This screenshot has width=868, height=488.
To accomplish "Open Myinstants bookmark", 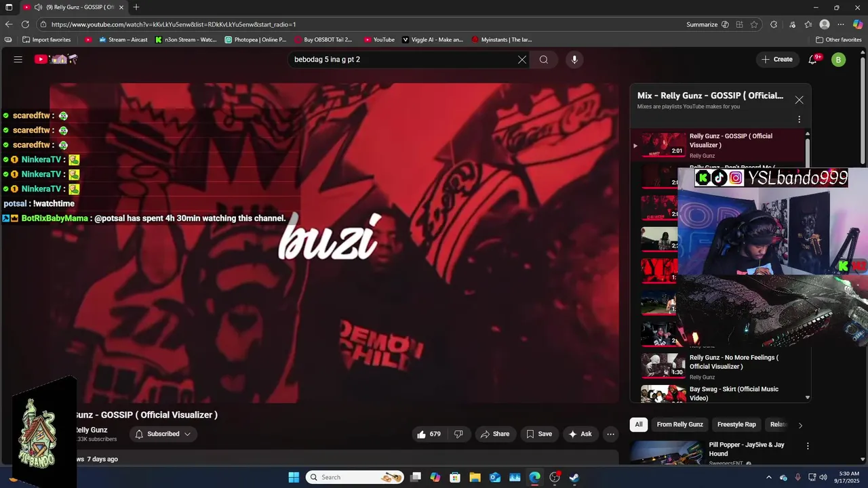I will (502, 40).
